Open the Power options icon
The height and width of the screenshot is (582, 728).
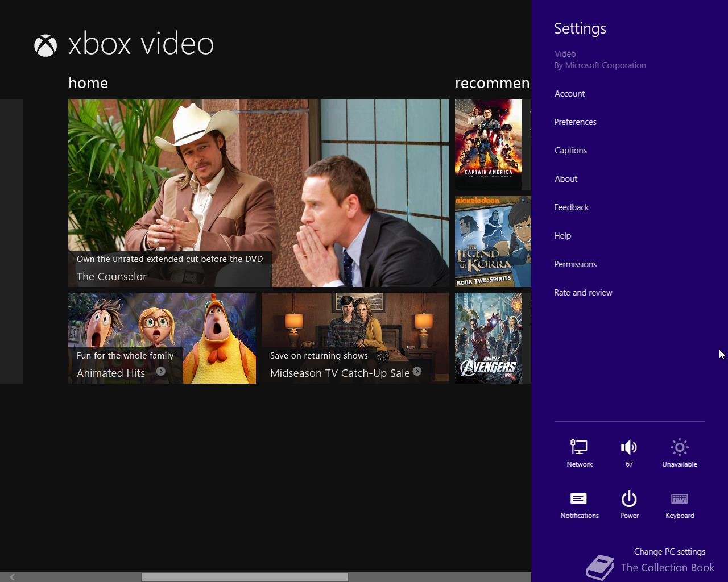629,505
